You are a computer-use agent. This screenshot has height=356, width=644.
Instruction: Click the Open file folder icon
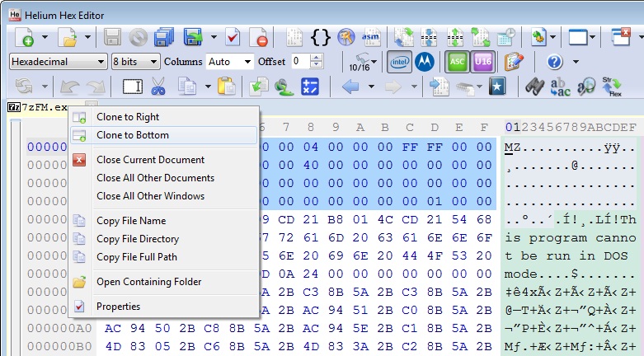68,37
